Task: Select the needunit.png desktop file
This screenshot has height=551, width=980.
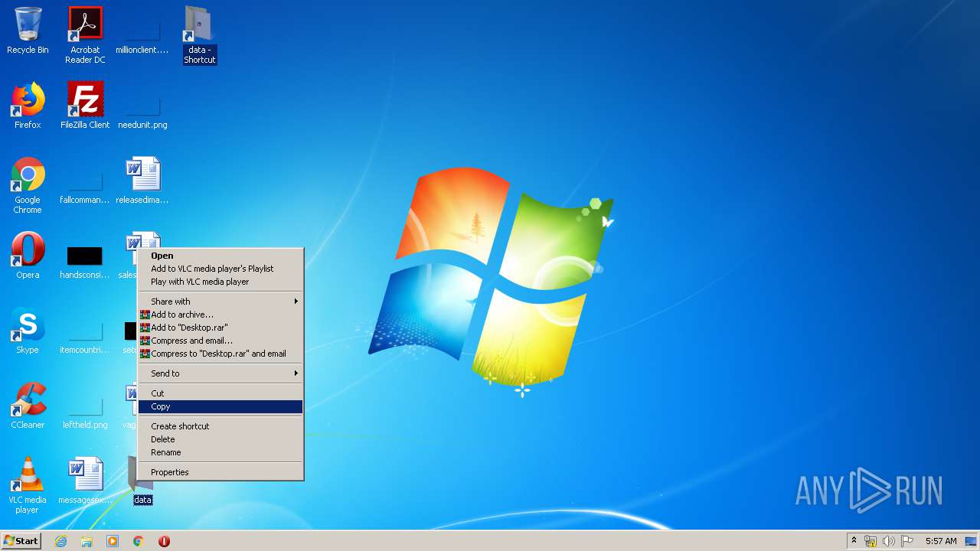Action: pyautogui.click(x=142, y=111)
